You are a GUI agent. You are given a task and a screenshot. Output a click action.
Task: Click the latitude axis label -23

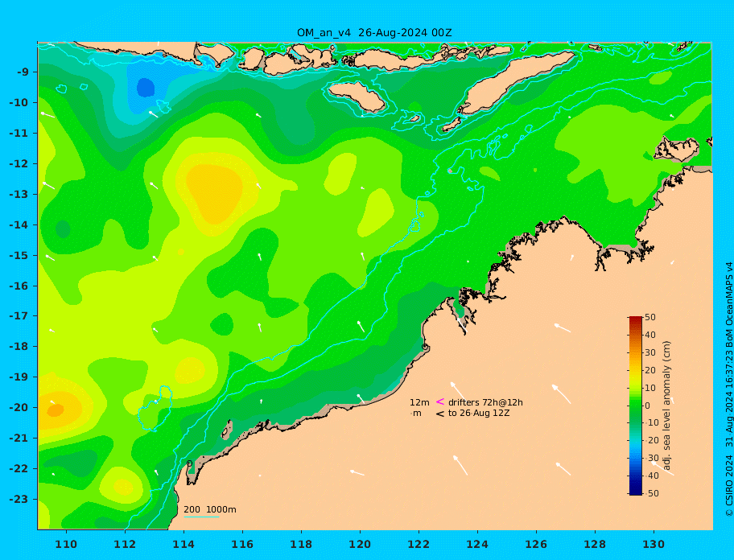click(x=19, y=499)
